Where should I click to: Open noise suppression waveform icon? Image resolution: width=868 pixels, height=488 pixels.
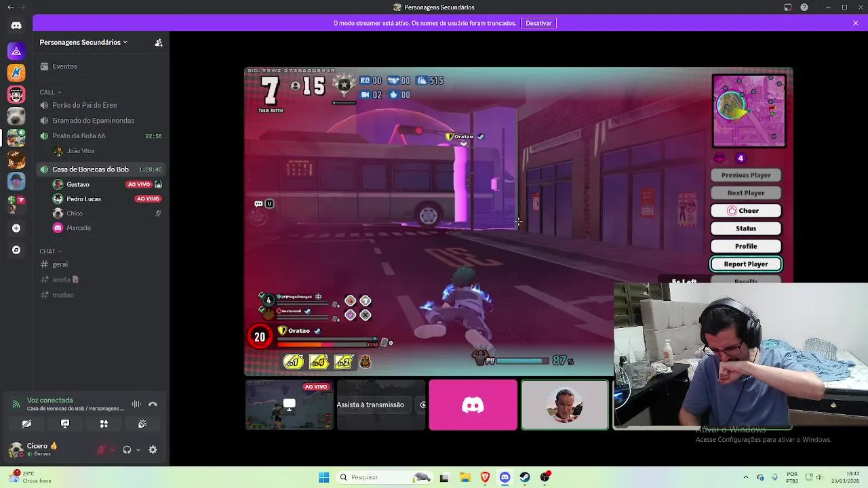[x=136, y=404]
